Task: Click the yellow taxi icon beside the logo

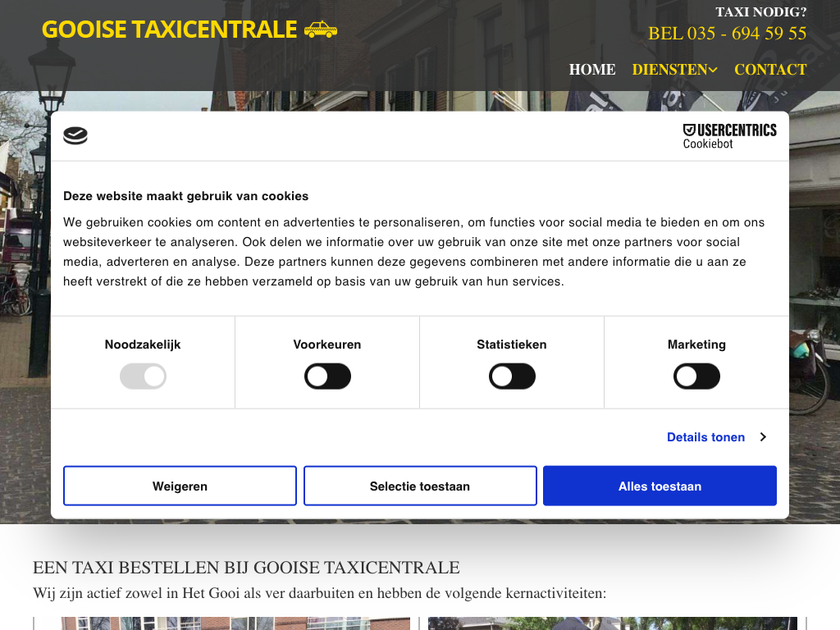Action: point(321,30)
